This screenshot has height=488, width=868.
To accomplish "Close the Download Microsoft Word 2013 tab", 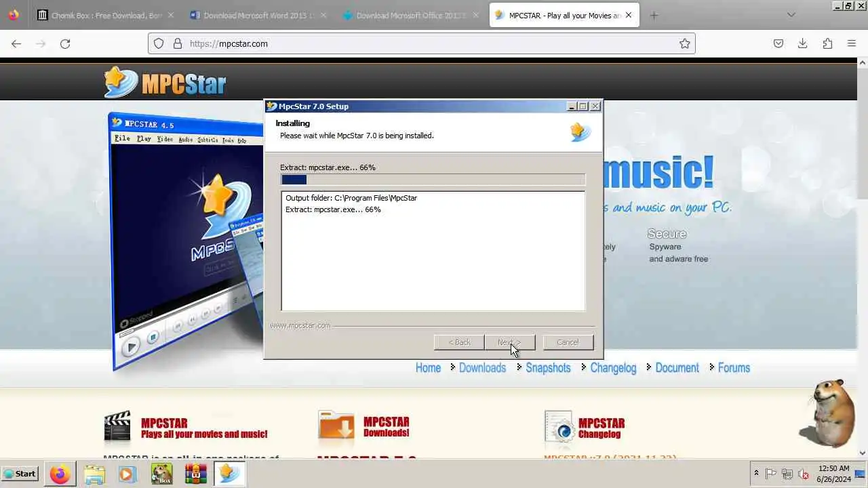I will (x=323, y=15).
